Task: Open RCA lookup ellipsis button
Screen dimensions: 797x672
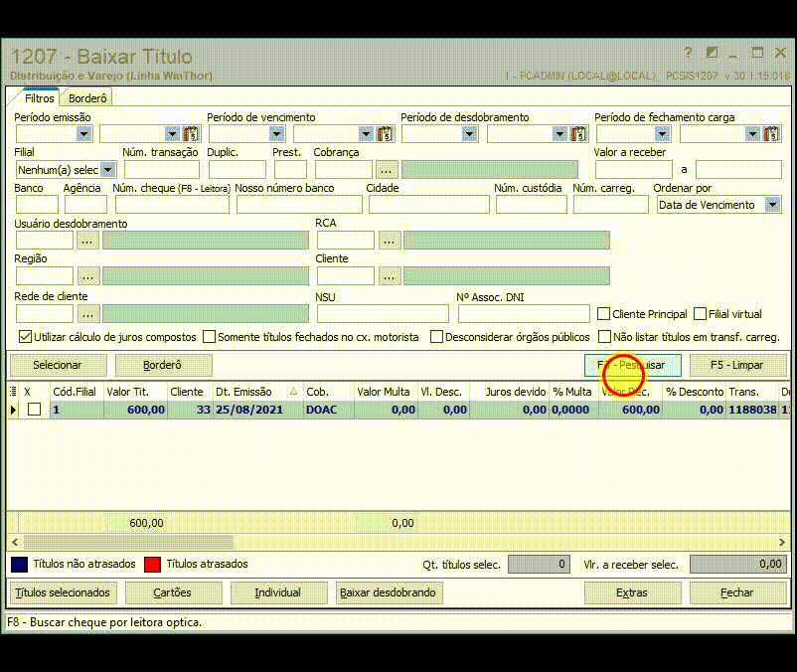Action: 389,241
